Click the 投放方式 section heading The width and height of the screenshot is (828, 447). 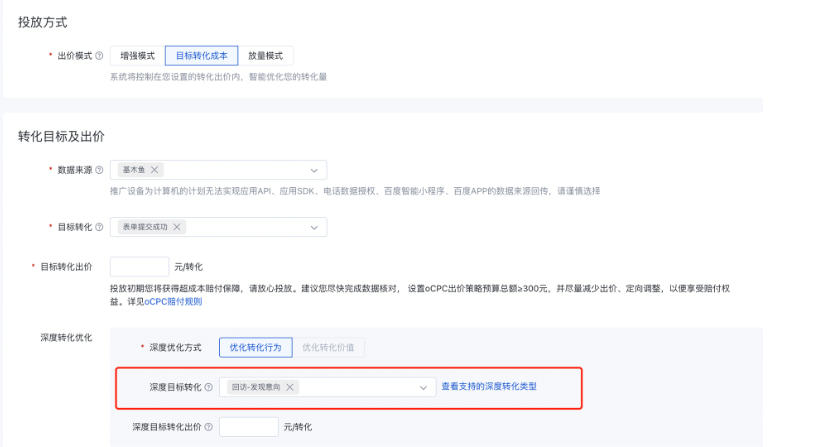(x=43, y=22)
